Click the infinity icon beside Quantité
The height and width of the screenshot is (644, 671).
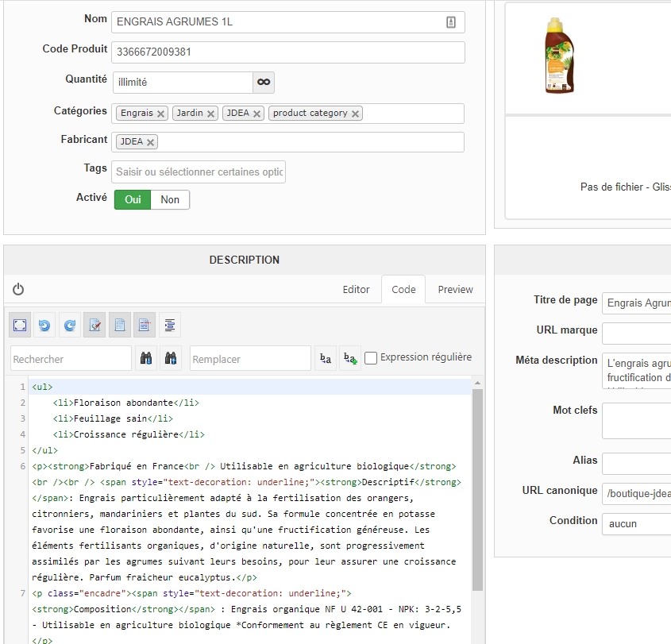(264, 82)
